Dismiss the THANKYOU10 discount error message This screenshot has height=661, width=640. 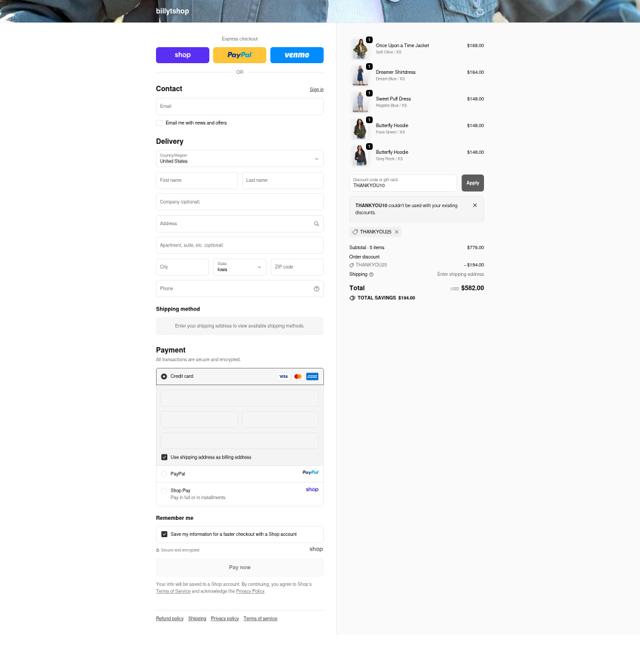pos(475,205)
